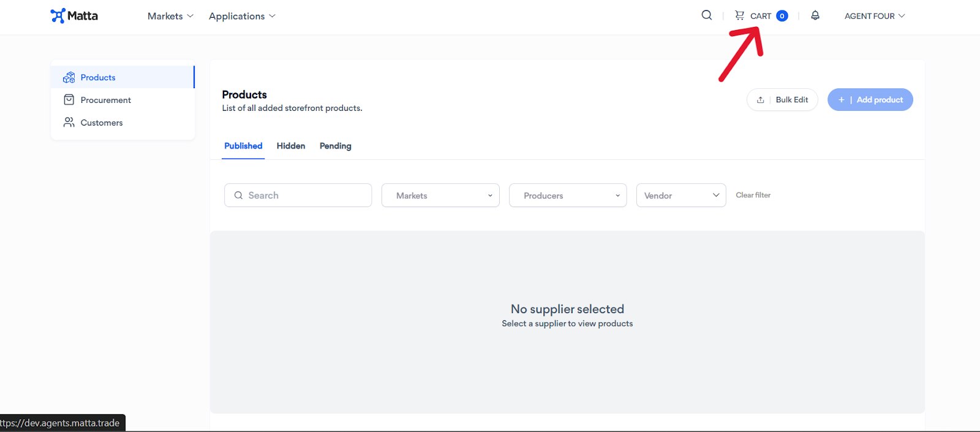Click the plus icon on Add product

[842, 100]
